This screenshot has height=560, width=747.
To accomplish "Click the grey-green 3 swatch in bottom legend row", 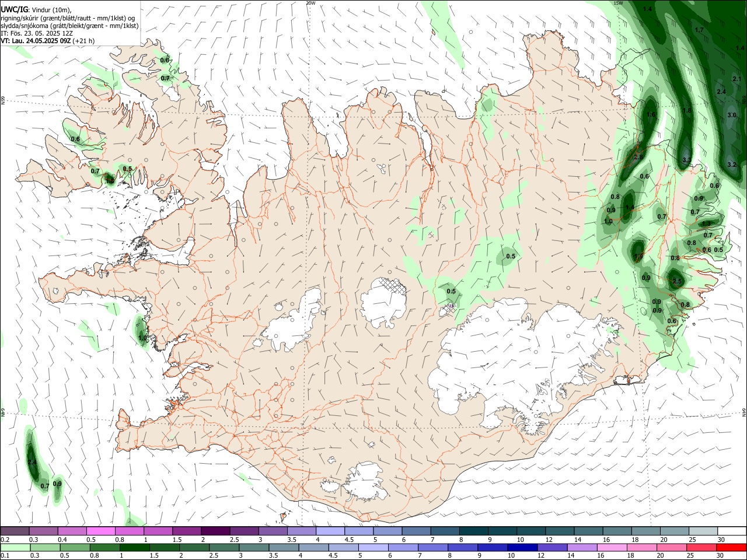I will coord(254,548).
